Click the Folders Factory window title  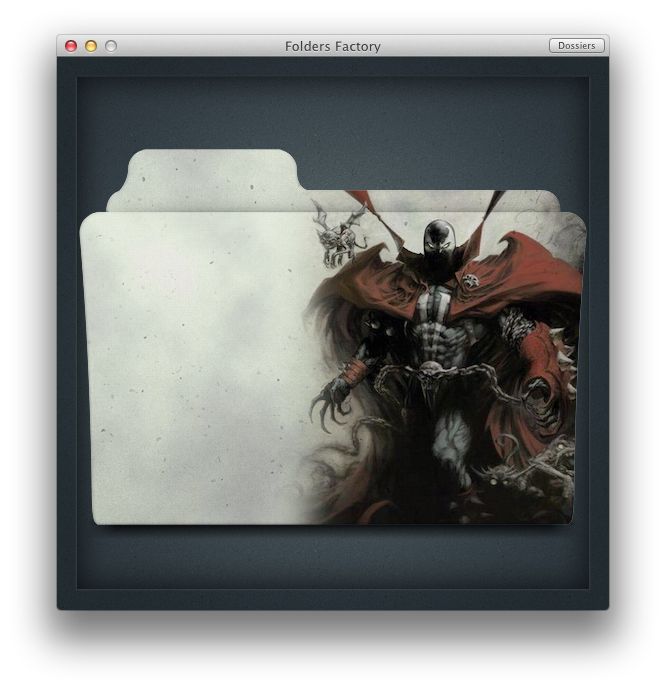[333, 46]
